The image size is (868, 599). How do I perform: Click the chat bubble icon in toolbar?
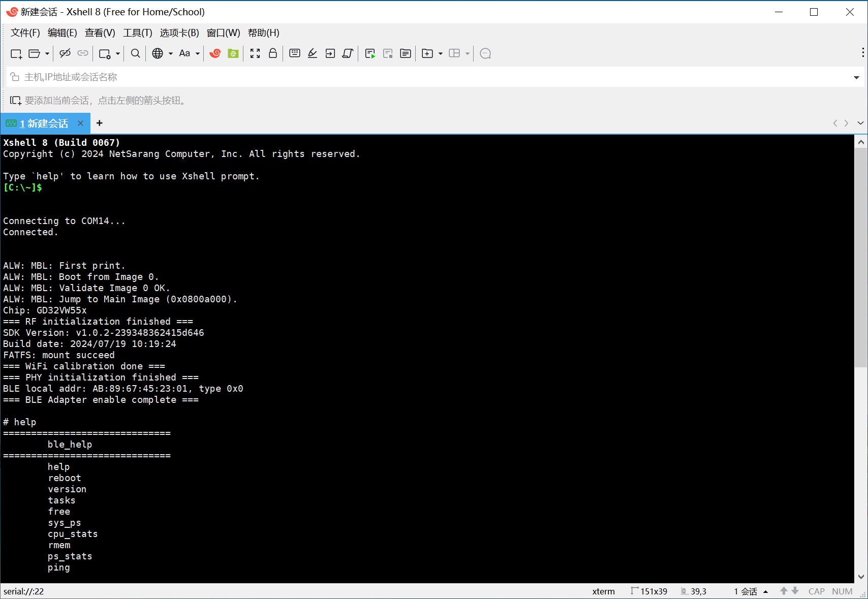click(x=485, y=53)
